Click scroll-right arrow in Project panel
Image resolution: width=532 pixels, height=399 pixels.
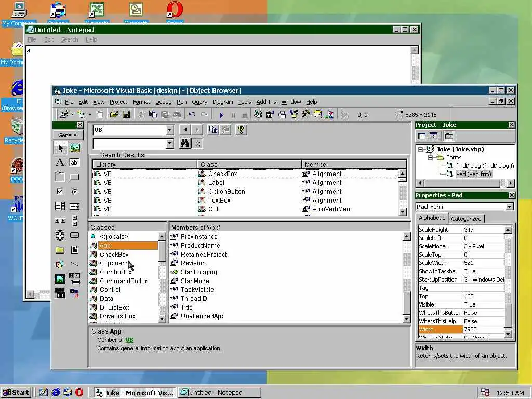point(511,183)
